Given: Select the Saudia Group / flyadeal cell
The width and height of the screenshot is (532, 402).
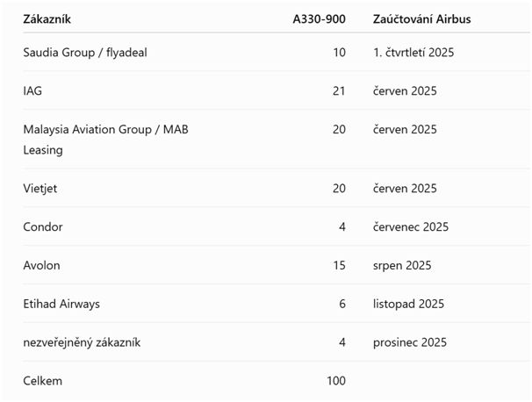Looking at the screenshot, I should pyautogui.click(x=85, y=53).
